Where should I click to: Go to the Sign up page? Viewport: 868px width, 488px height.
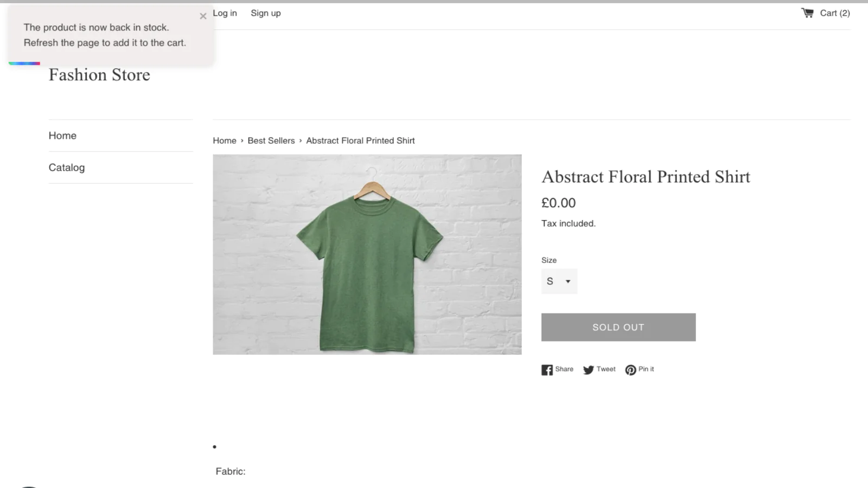click(x=265, y=13)
